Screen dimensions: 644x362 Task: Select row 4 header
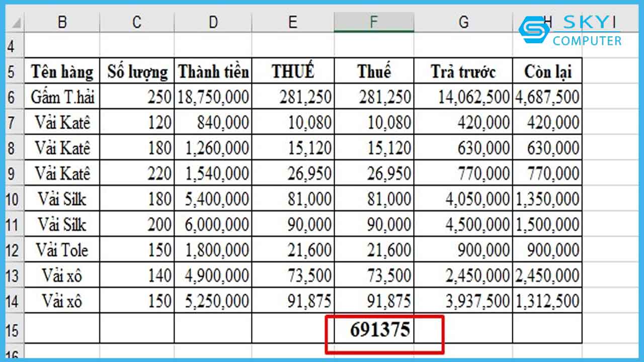click(14, 46)
